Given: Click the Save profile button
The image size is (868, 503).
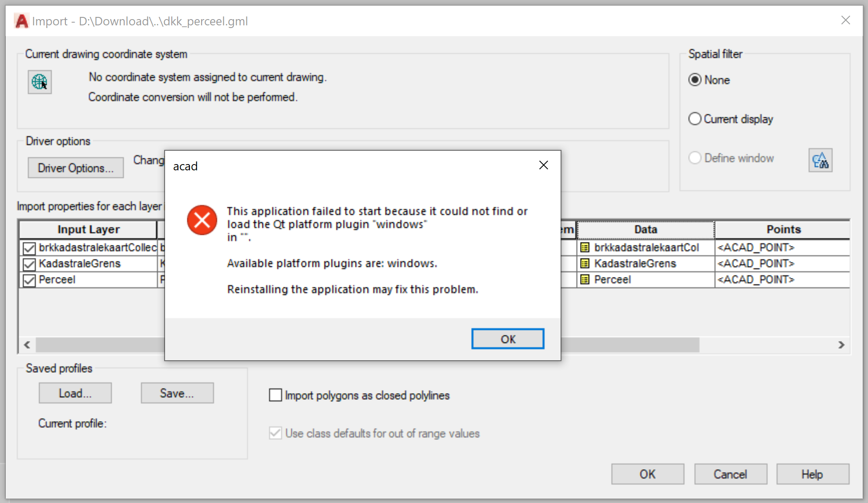Looking at the screenshot, I should pyautogui.click(x=177, y=393).
